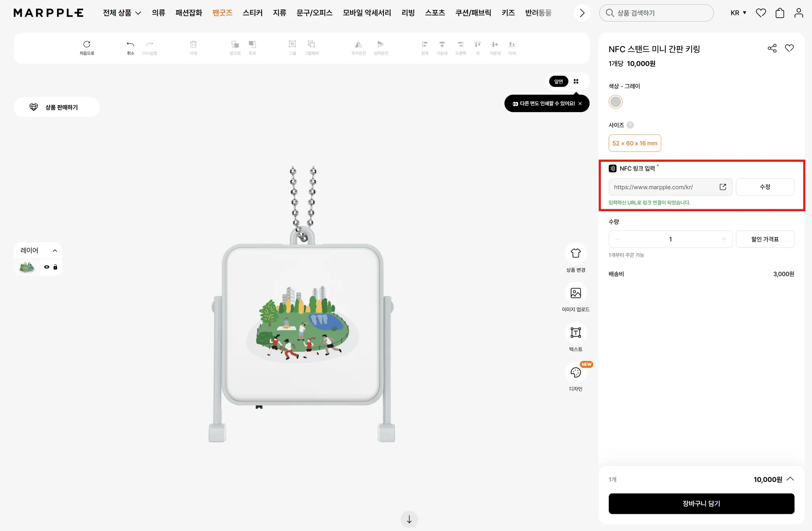Open the image upload tool

pyautogui.click(x=575, y=293)
